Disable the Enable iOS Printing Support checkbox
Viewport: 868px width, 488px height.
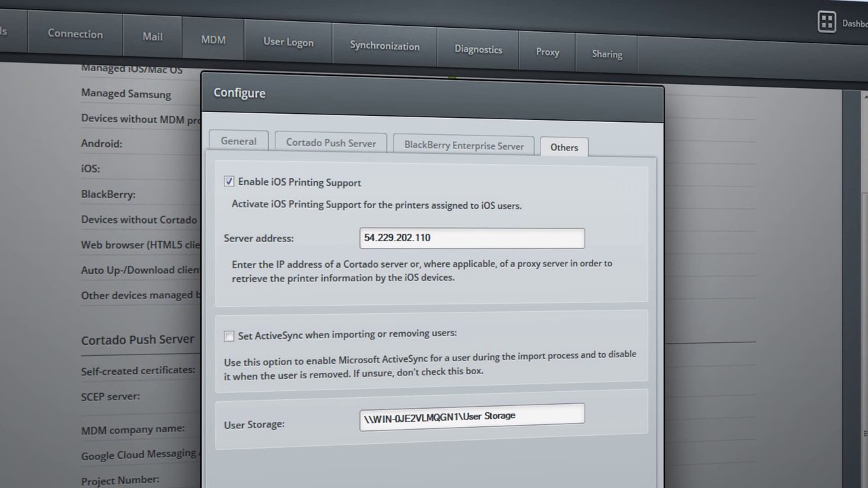(x=229, y=182)
